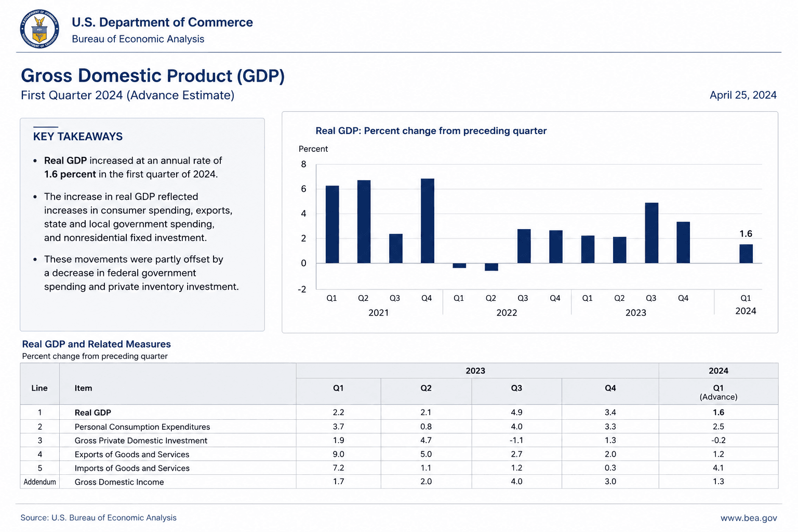Click the Line column header
This screenshot has height=532, width=798.
click(39, 388)
